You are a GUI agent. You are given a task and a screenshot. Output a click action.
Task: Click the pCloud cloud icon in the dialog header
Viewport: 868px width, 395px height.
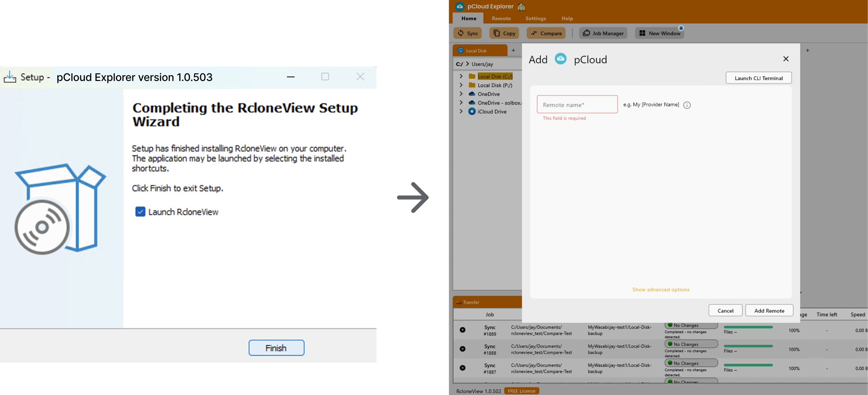[560, 59]
